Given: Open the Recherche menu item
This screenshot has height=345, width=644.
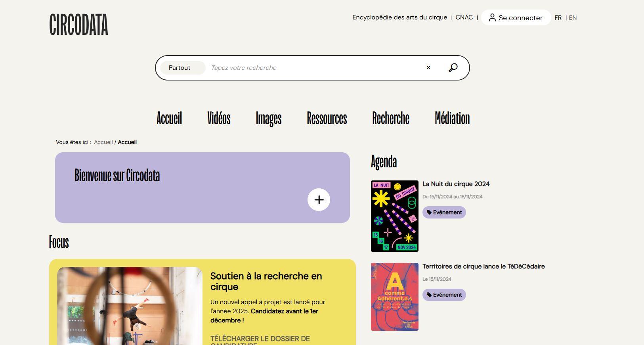Looking at the screenshot, I should tap(391, 118).
